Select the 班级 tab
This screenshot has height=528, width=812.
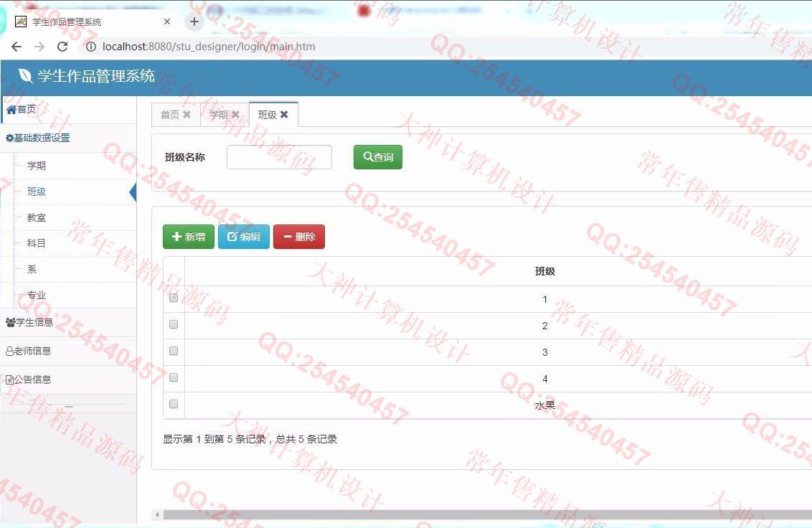(x=268, y=115)
